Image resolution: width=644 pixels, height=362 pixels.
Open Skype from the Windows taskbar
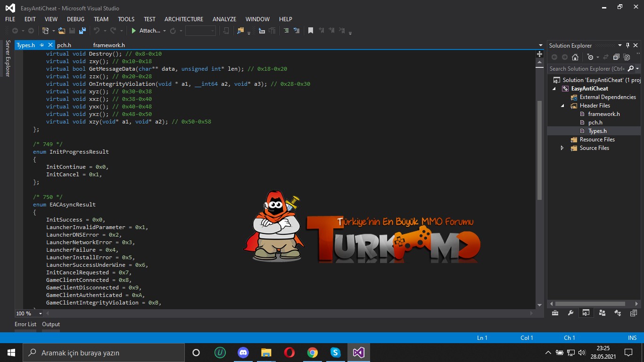coord(335,353)
